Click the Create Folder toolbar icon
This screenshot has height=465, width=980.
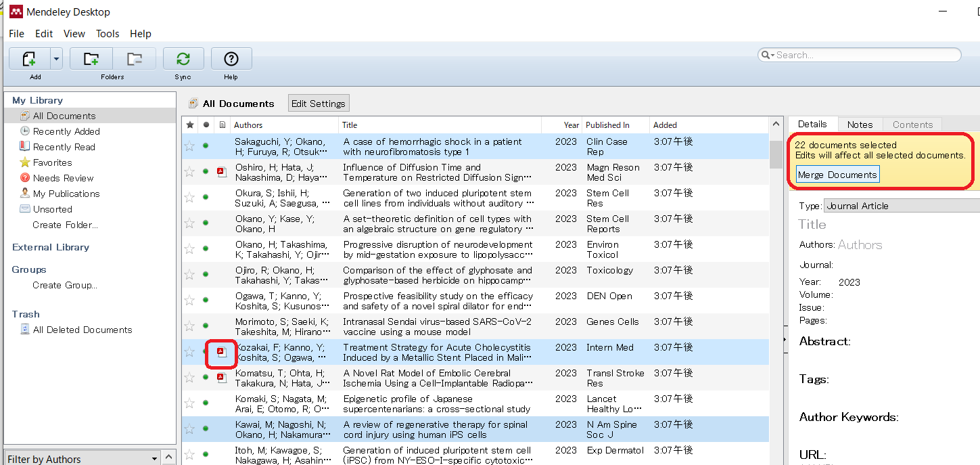pos(91,58)
